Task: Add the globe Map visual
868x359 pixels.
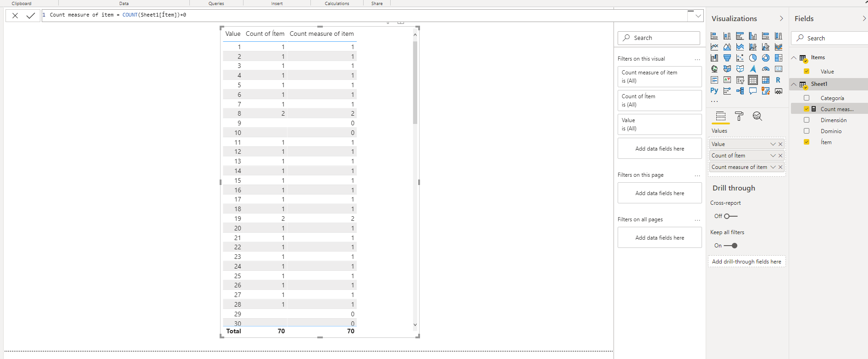Action: [714, 69]
